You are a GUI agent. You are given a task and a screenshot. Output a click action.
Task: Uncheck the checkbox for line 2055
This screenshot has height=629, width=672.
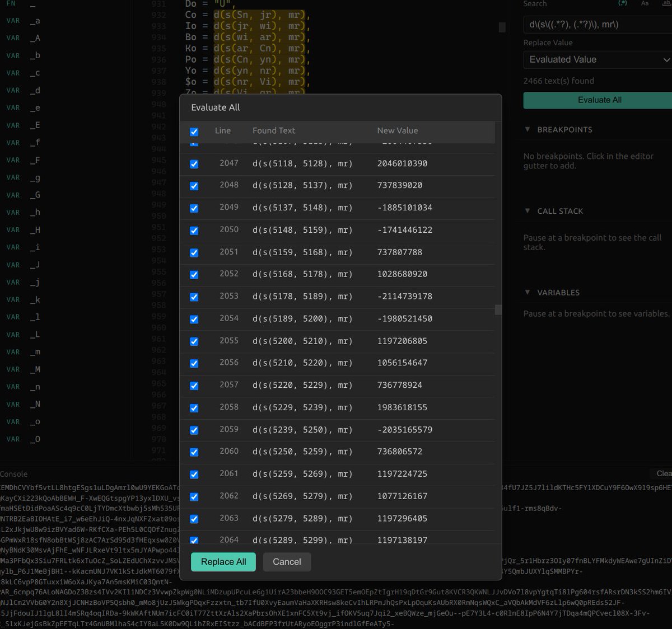[194, 341]
